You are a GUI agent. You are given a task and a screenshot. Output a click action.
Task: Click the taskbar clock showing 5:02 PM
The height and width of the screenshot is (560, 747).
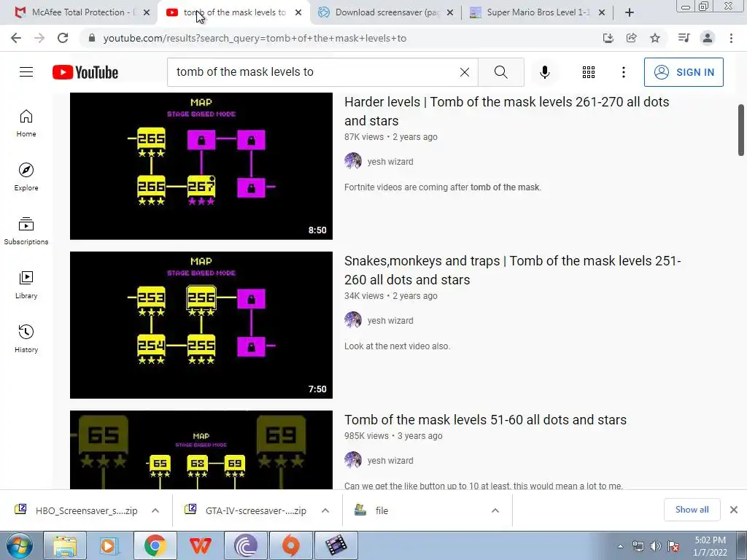click(710, 546)
